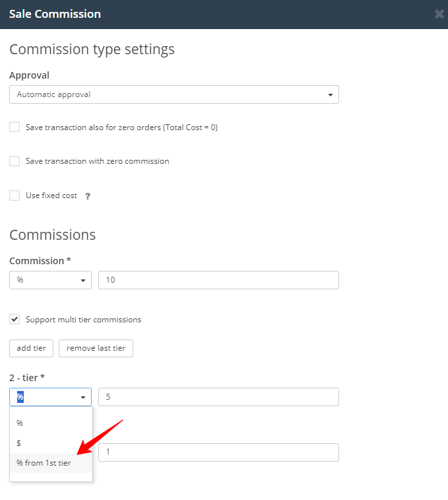The width and height of the screenshot is (448, 500).
Task: Click the Commissions section heading
Action: click(x=52, y=235)
